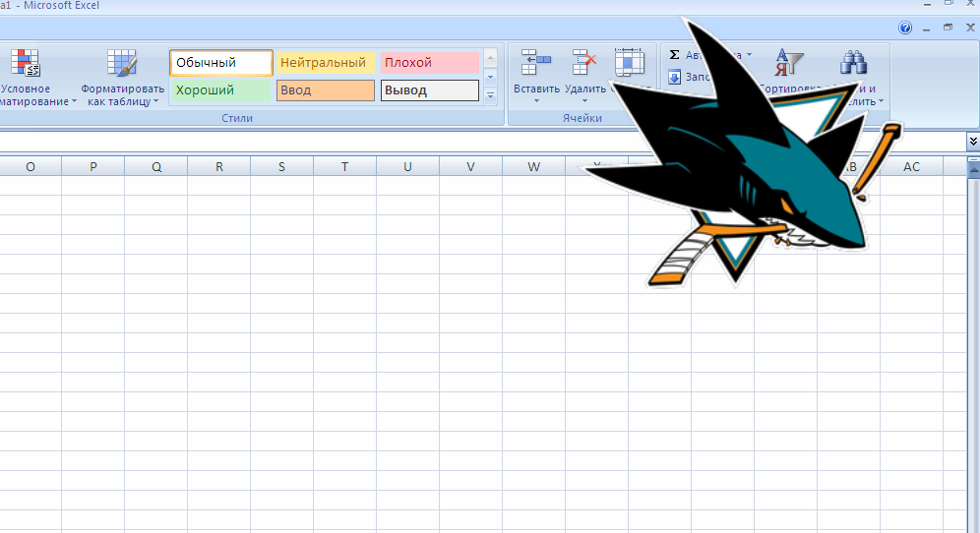Click the Стили group label
980x533 pixels.
coord(237,118)
